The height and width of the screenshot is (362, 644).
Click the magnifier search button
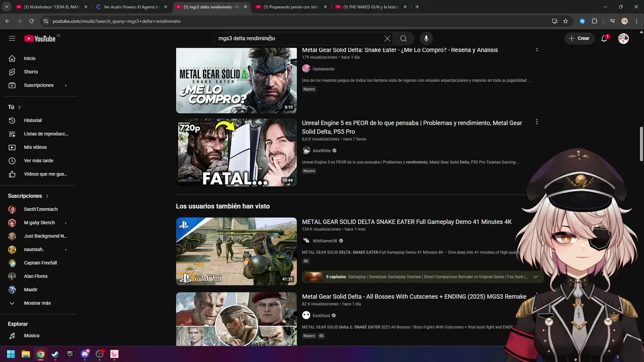(404, 38)
